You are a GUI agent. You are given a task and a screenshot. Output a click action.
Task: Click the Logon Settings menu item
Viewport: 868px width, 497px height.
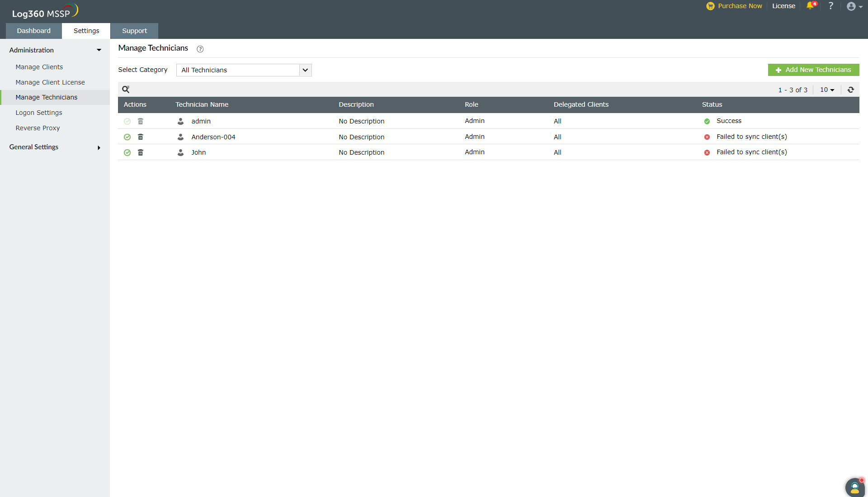click(x=39, y=112)
